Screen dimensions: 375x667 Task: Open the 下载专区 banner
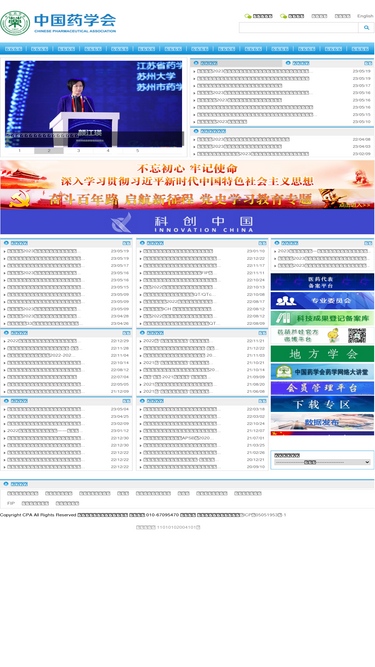(322, 404)
